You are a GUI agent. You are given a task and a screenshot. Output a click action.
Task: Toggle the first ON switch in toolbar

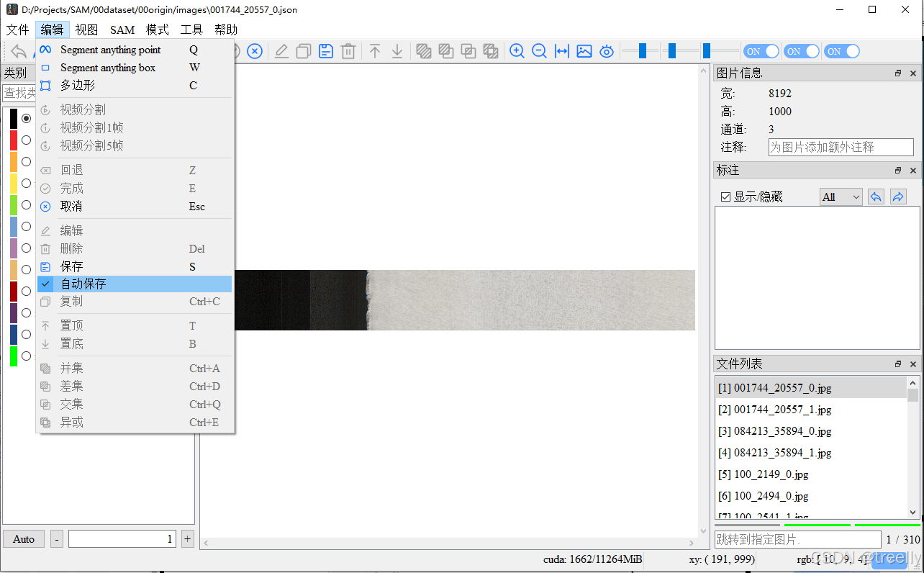click(x=761, y=51)
